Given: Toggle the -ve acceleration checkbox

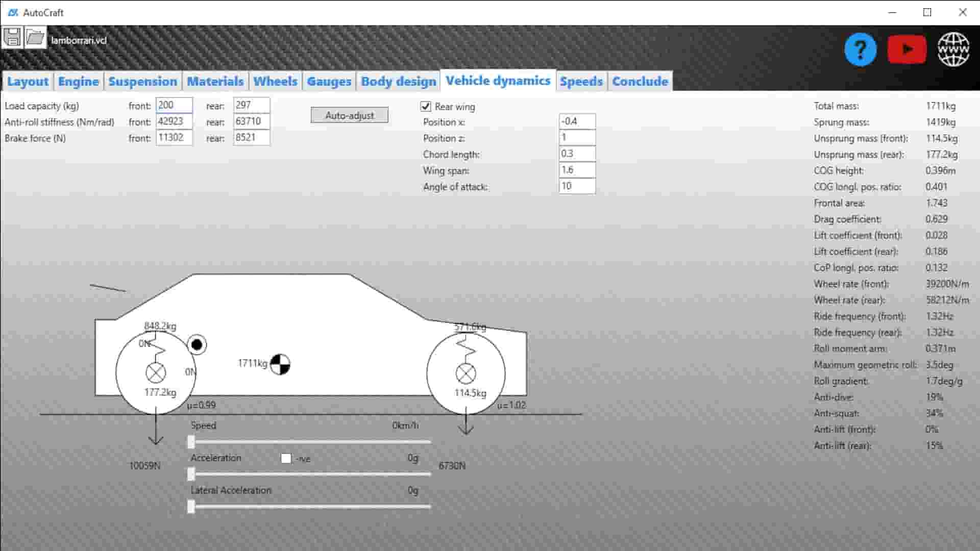Looking at the screenshot, I should (286, 458).
